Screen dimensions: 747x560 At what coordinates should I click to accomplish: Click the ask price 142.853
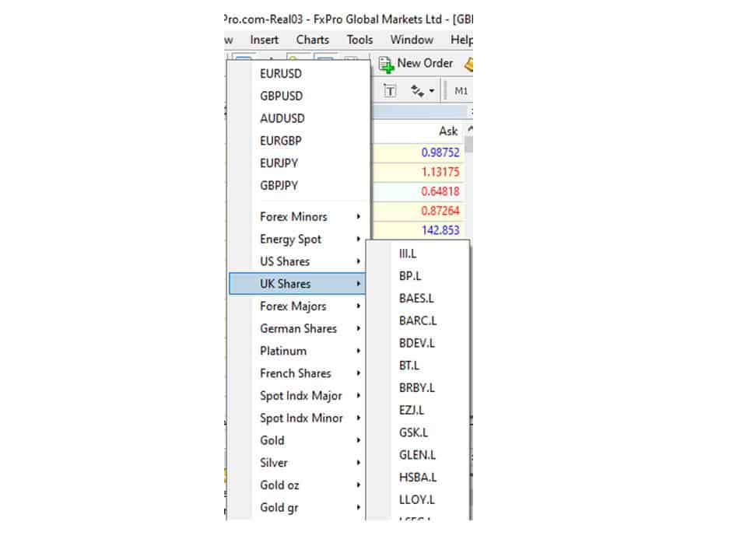pos(440,230)
